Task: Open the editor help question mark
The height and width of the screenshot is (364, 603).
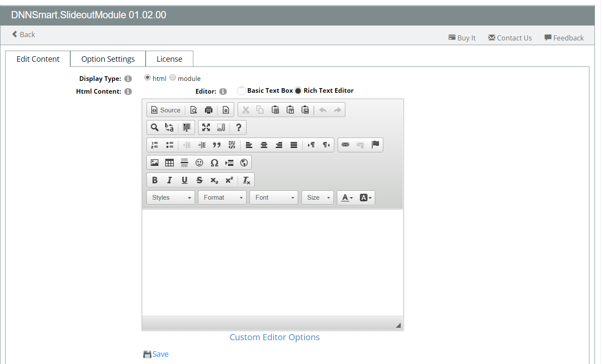Action: tap(238, 127)
